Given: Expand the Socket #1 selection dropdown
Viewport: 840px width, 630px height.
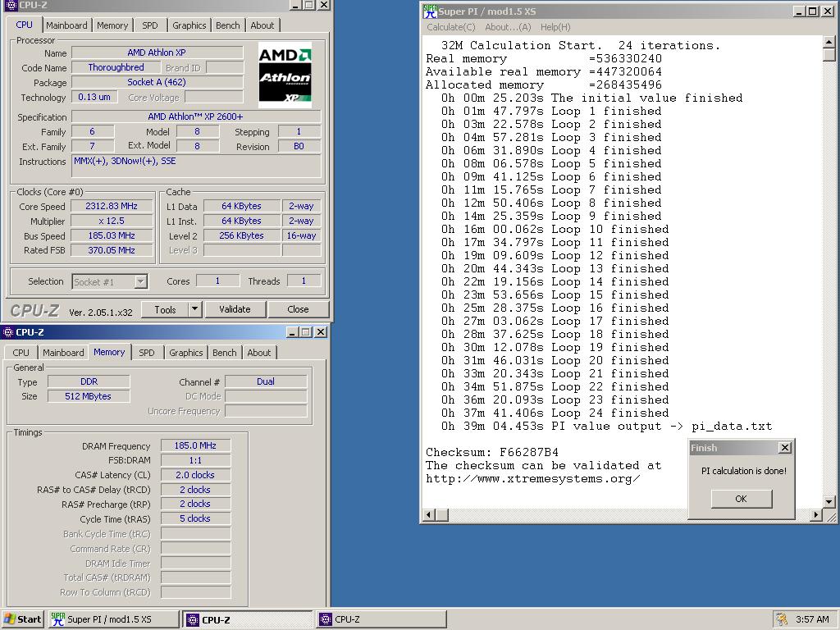Looking at the screenshot, I should tap(141, 282).
